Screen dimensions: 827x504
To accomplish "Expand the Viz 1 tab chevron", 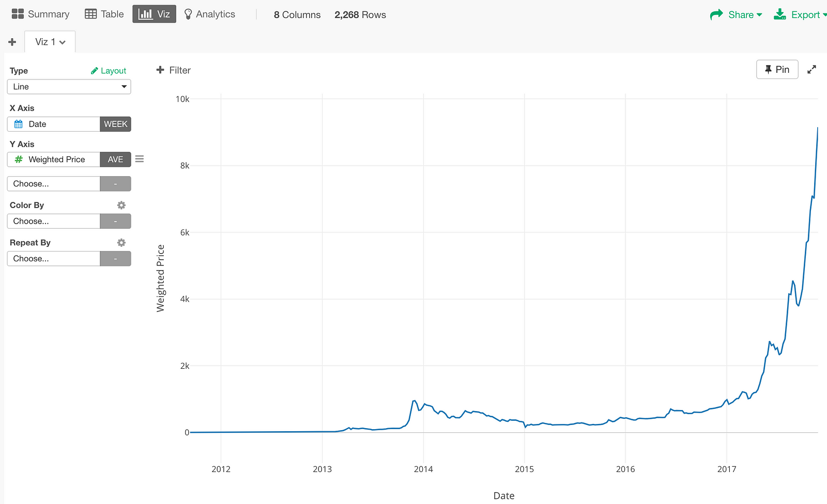I will (63, 42).
